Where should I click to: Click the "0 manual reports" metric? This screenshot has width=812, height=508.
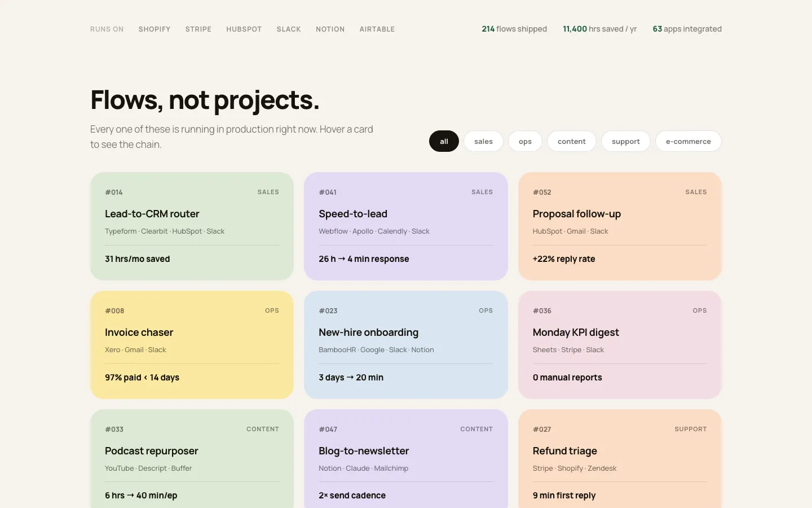(x=567, y=378)
